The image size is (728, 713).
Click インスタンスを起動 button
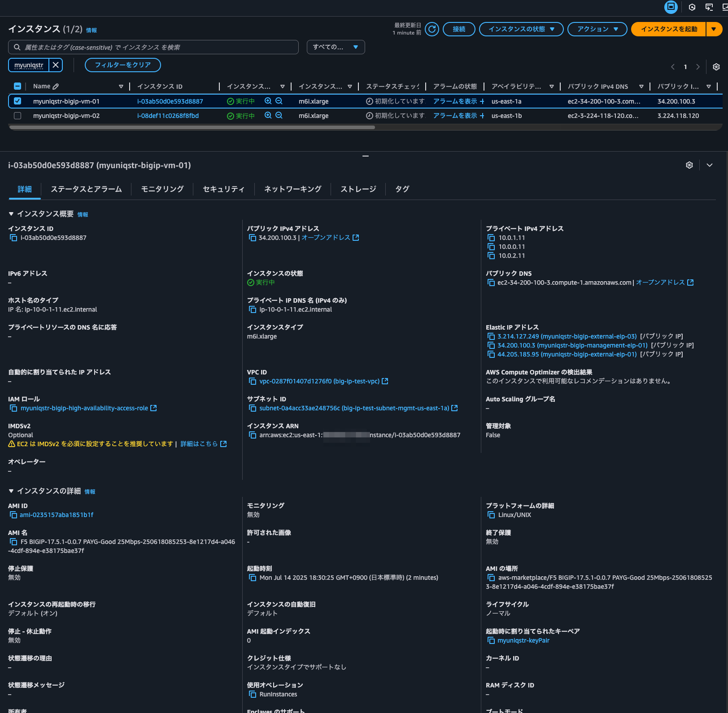[x=669, y=29]
